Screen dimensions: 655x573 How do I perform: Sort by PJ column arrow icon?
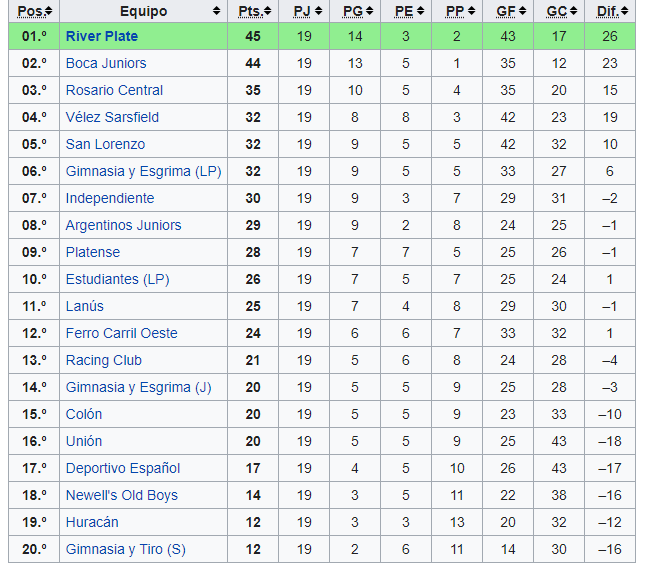(319, 11)
